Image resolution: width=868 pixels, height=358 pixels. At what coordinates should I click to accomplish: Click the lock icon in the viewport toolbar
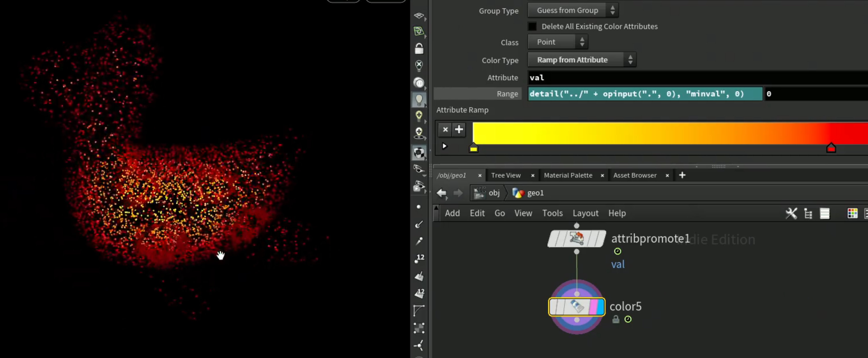pos(419,49)
